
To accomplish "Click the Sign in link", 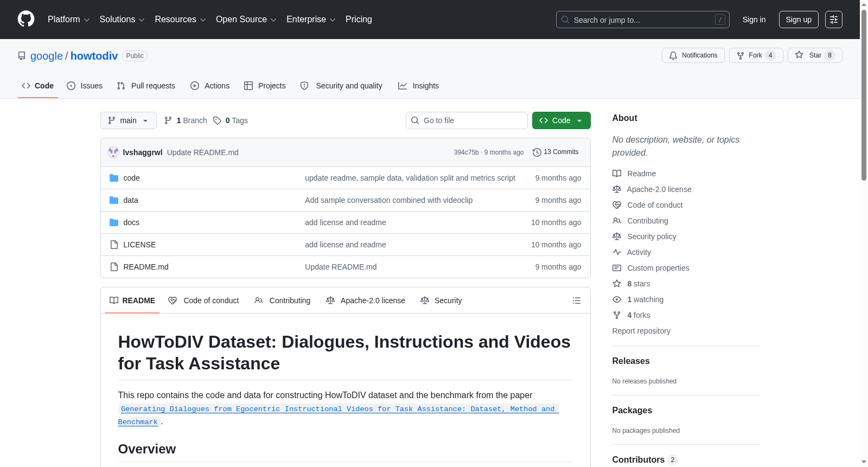I will pos(754,20).
